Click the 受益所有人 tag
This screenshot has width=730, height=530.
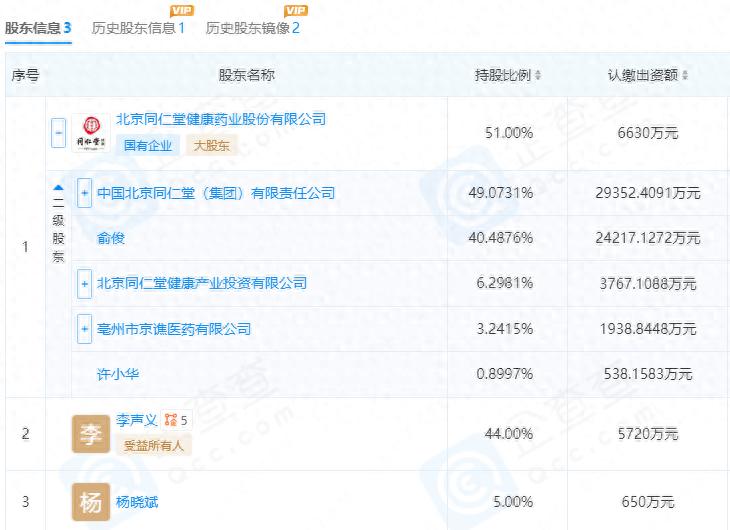tap(154, 446)
